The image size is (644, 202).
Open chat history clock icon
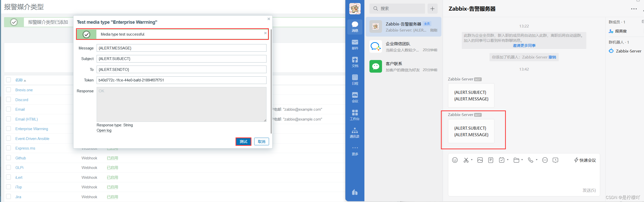click(555, 160)
